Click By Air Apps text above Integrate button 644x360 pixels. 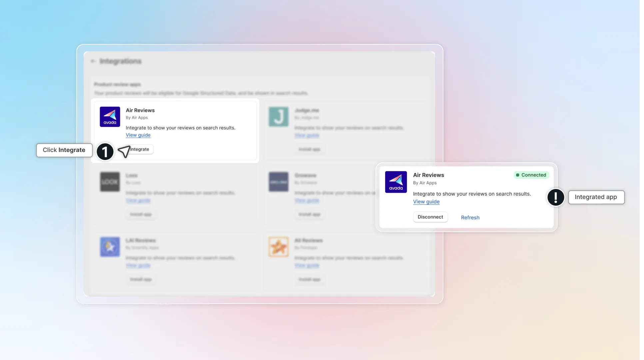[137, 118]
